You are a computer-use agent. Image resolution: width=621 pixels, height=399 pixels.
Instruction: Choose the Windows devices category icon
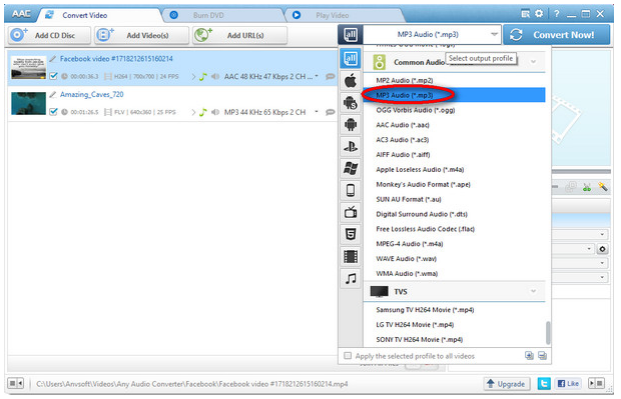click(351, 168)
